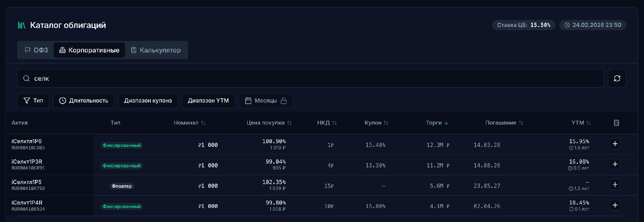644x222 pixels.
Task: Click the Ставка ЦБ 15.50% badge
Action: click(524, 25)
